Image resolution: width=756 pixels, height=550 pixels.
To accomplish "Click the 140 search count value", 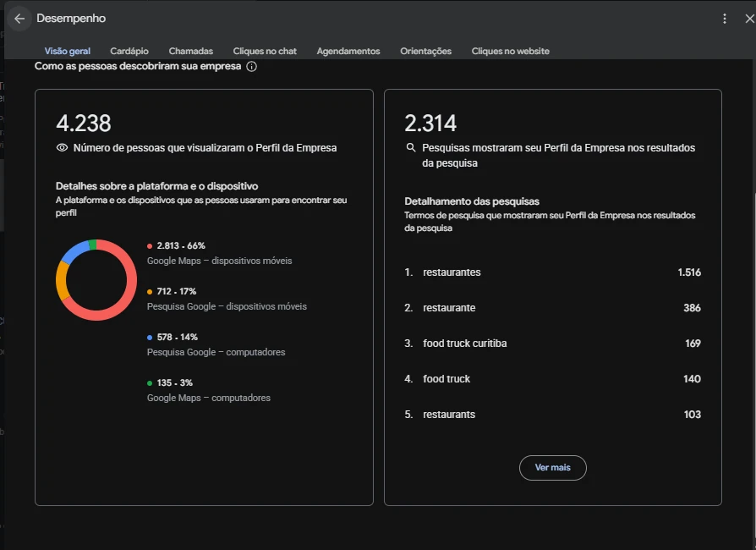I will click(692, 379).
